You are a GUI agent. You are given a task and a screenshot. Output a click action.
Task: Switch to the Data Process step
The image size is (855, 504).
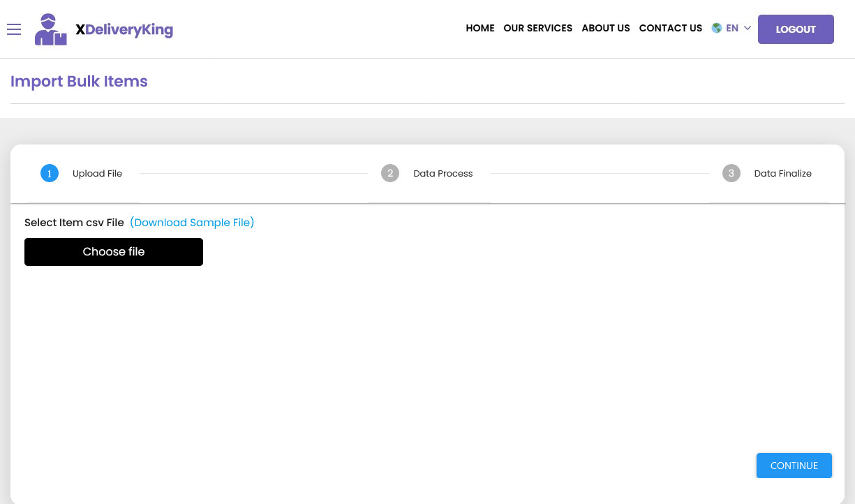point(443,174)
